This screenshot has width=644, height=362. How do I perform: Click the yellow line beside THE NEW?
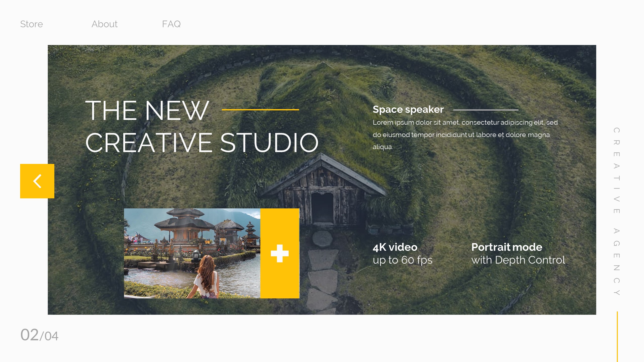[260, 110]
